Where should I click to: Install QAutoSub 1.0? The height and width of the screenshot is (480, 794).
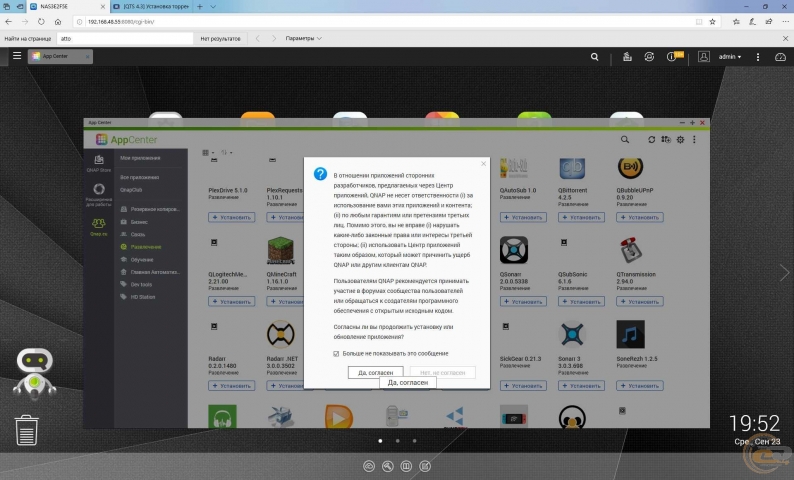tap(523, 217)
